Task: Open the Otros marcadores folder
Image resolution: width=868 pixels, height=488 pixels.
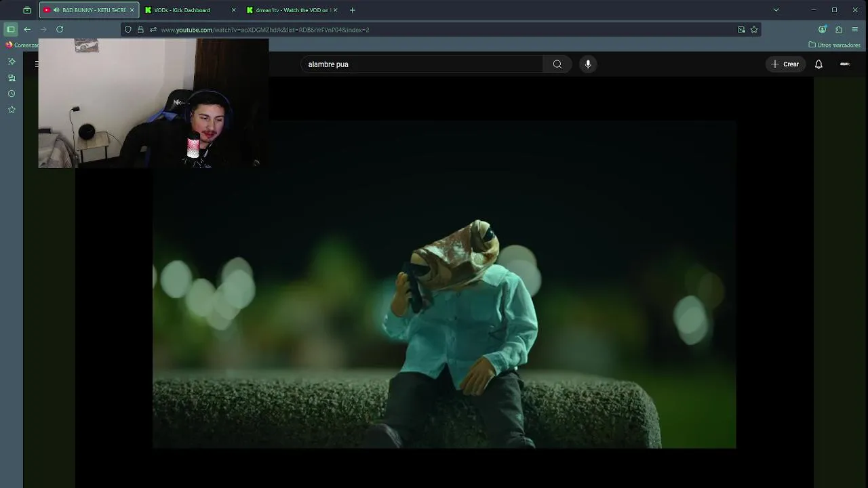Action: tap(835, 45)
